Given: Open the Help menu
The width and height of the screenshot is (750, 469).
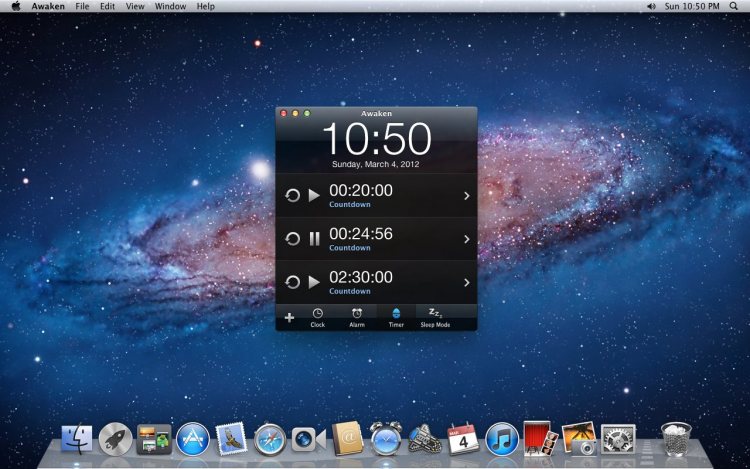Looking at the screenshot, I should [206, 6].
